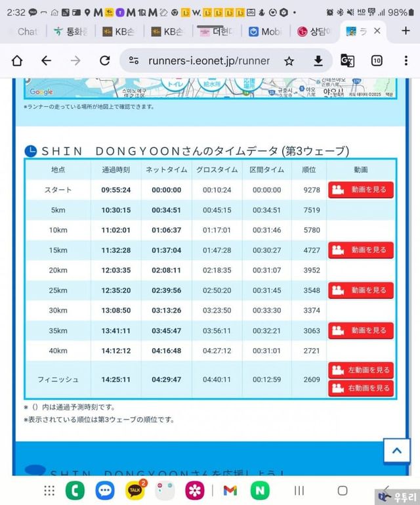Viewport: 420px width, 505px height.
Task: Bookmark page with the star icon
Action: 289,61
